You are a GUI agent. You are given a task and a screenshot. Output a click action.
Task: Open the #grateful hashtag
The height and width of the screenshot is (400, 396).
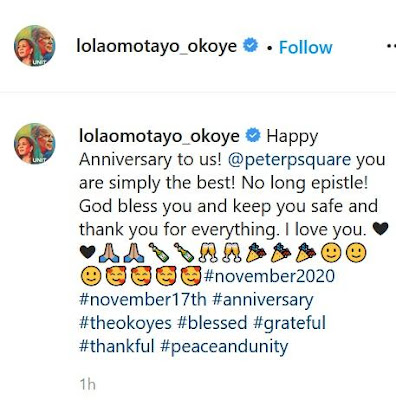pos(289,323)
